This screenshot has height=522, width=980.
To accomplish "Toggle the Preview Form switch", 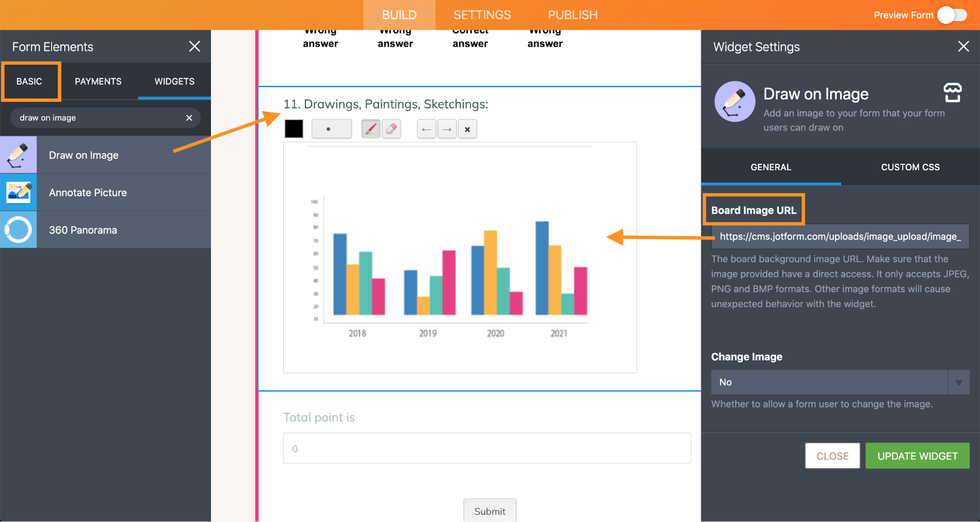I will coord(952,15).
